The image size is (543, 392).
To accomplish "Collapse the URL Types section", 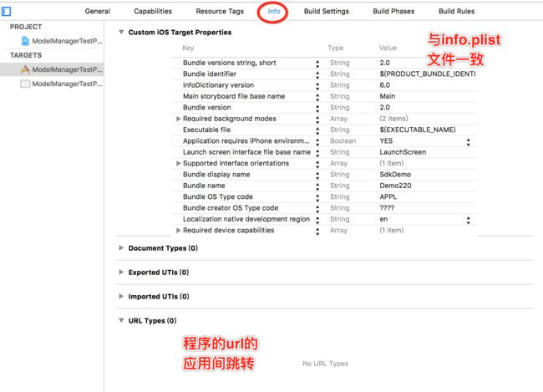I will pyautogui.click(x=121, y=320).
